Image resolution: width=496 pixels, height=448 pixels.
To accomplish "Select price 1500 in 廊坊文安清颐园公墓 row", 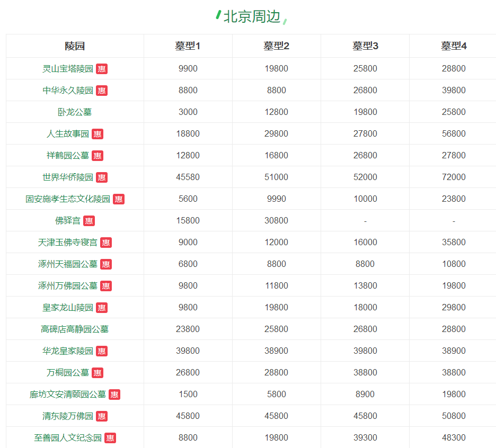I will pos(188,395).
